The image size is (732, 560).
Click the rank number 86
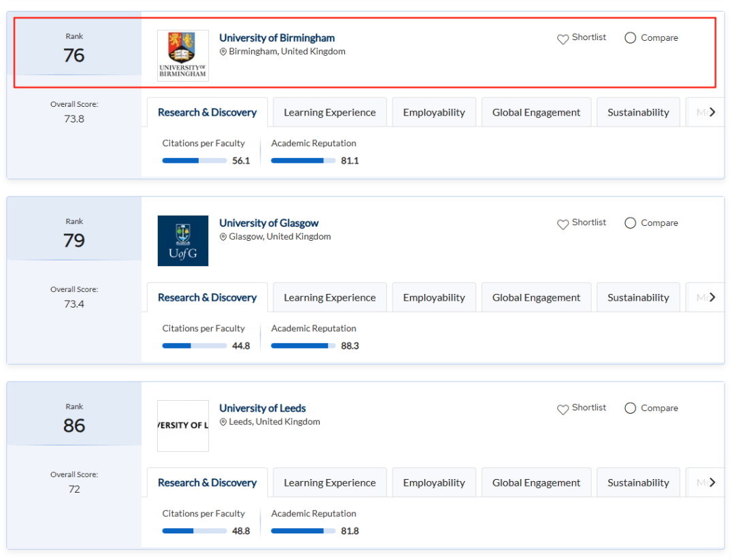coord(73,425)
